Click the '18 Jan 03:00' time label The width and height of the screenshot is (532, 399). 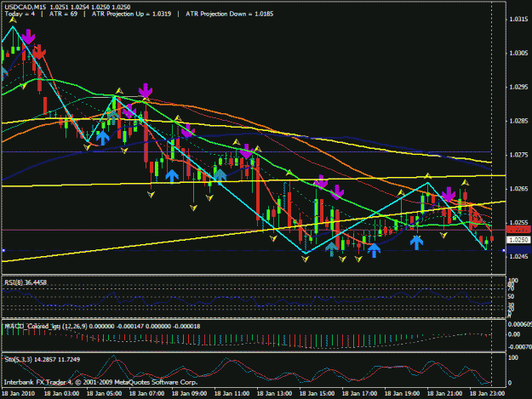(x=62, y=393)
